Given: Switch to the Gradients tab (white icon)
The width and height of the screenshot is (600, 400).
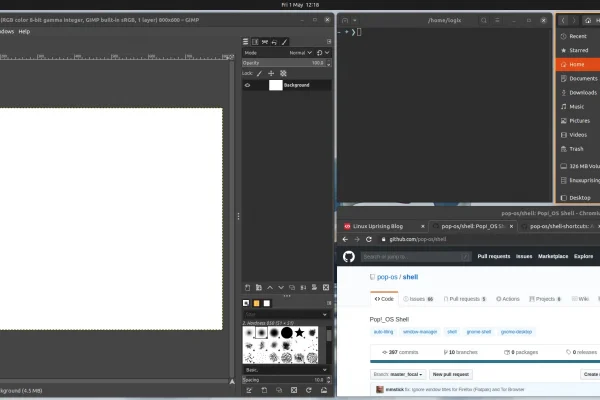Looking at the screenshot, I should click(x=267, y=303).
